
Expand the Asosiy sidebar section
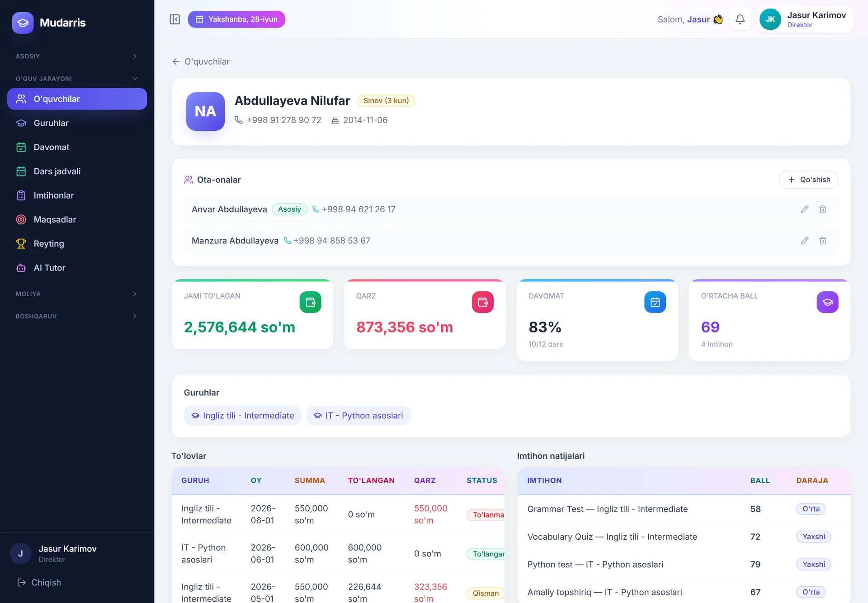77,57
